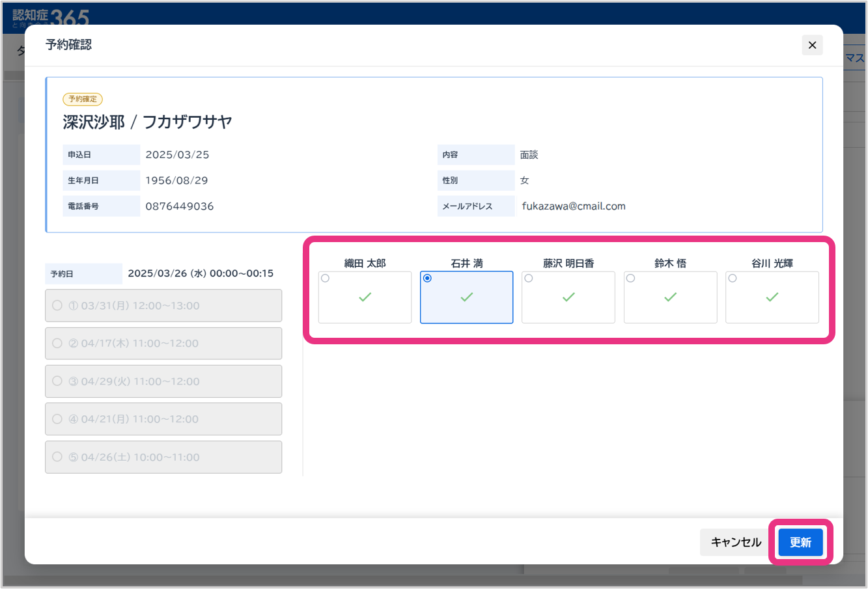Choose option ① 03/31(月) 12:00~13:00

pyautogui.click(x=57, y=306)
